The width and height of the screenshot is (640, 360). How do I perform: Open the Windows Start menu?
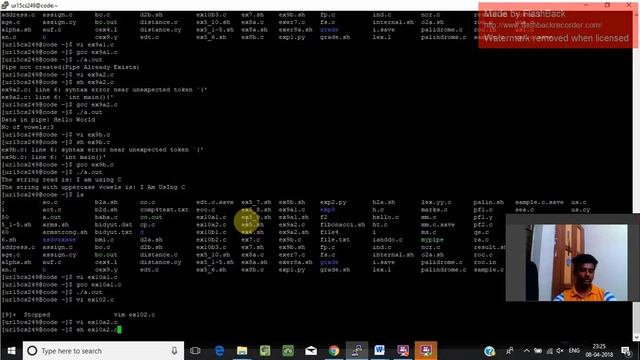point(11,351)
